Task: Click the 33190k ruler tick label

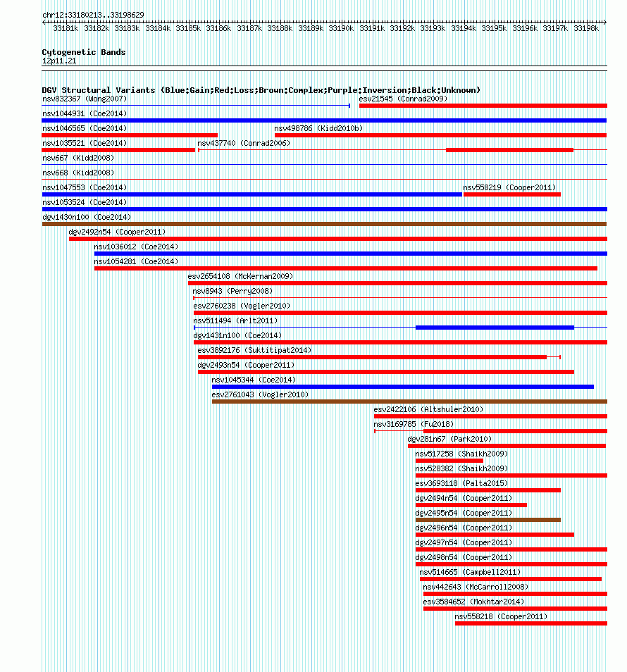Action: (x=341, y=28)
